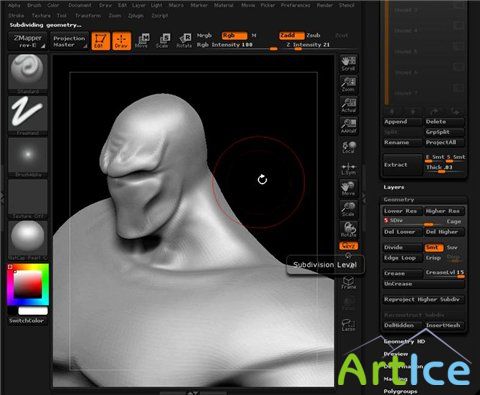This screenshot has width=480, height=395.
Task: Open the Preferences menu
Action: click(x=295, y=5)
